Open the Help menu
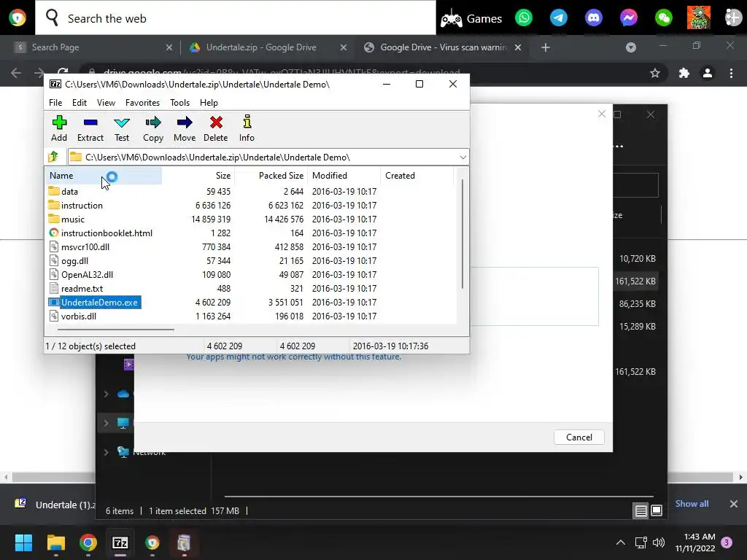 (209, 102)
